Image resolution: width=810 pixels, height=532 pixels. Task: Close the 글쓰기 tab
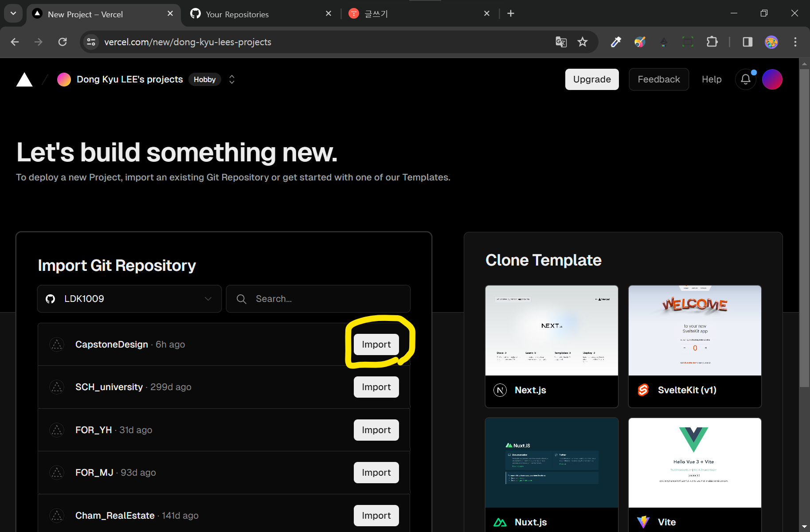tap(487, 14)
